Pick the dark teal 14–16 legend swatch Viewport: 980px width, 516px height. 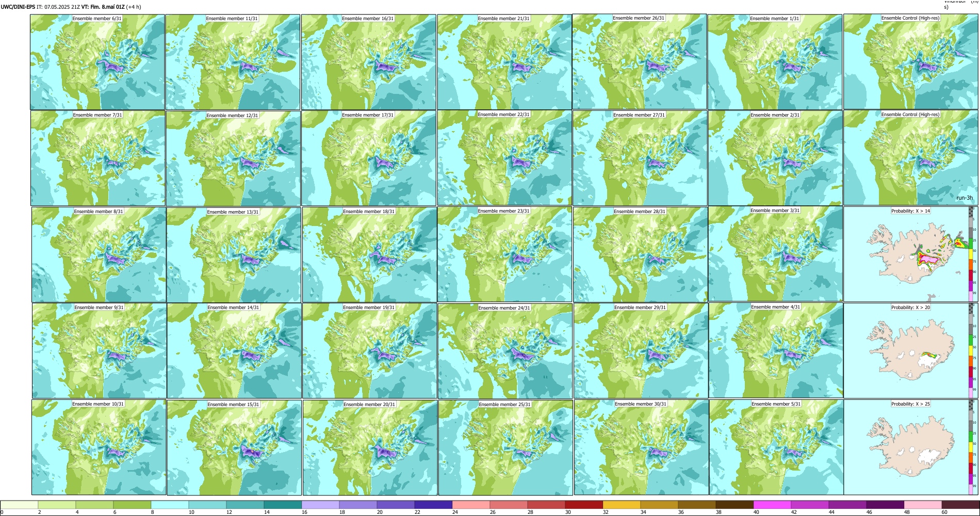(283, 505)
